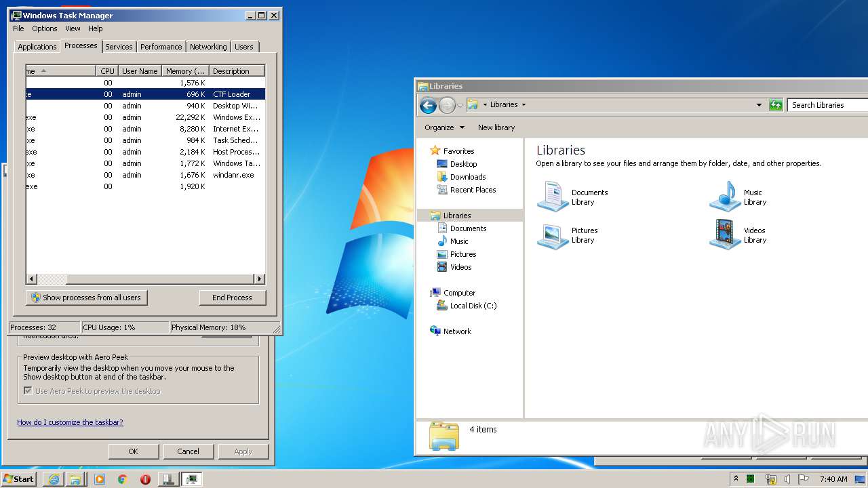Show hidden tray icons arrow

[736, 479]
